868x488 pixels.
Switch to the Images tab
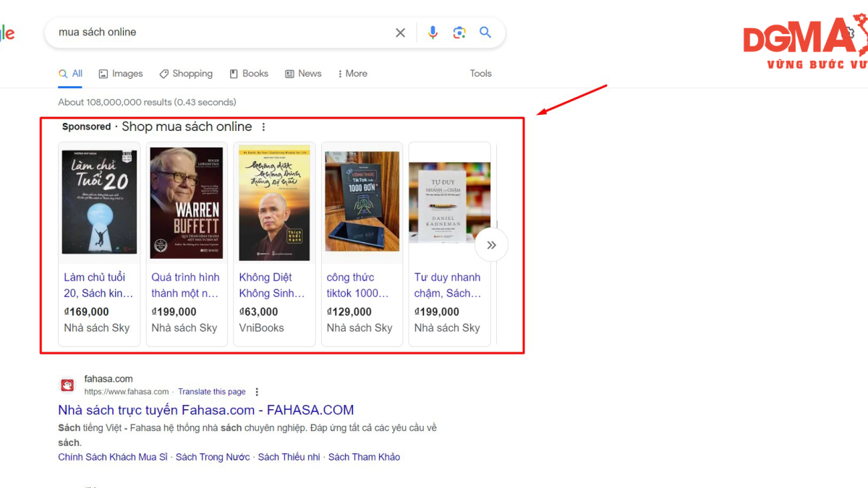tap(121, 74)
